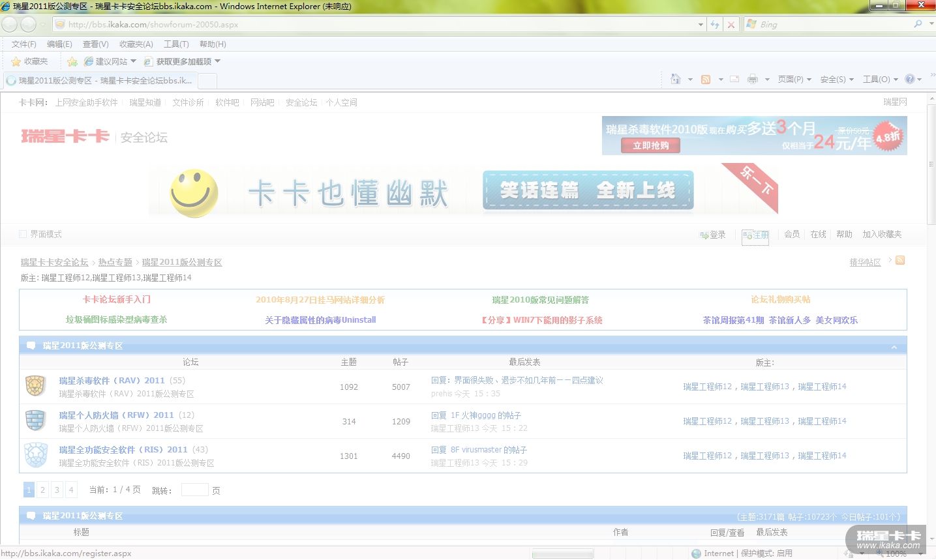Click the add-to-favorites-bar star icon
This screenshot has height=560, width=936.
point(72,61)
